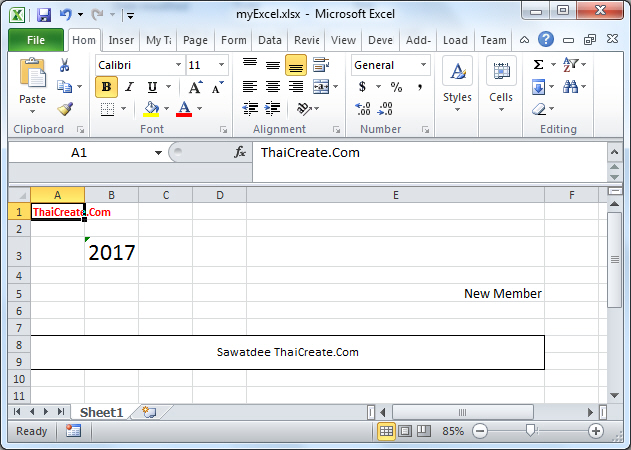Expand the Name Box A1 dropdown

158,153
